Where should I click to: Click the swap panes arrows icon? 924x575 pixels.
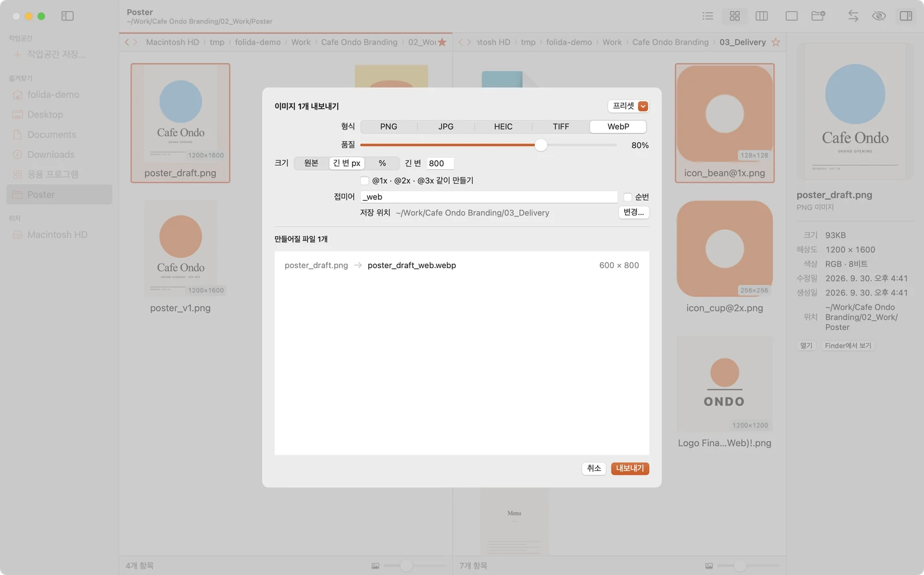pyautogui.click(x=853, y=16)
